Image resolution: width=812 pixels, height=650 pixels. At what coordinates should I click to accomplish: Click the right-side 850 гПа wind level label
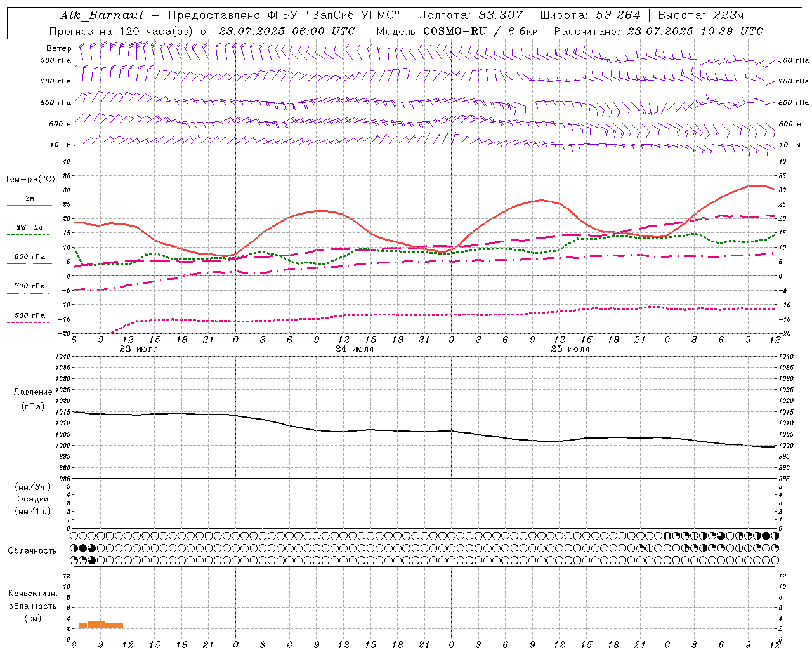point(794,102)
